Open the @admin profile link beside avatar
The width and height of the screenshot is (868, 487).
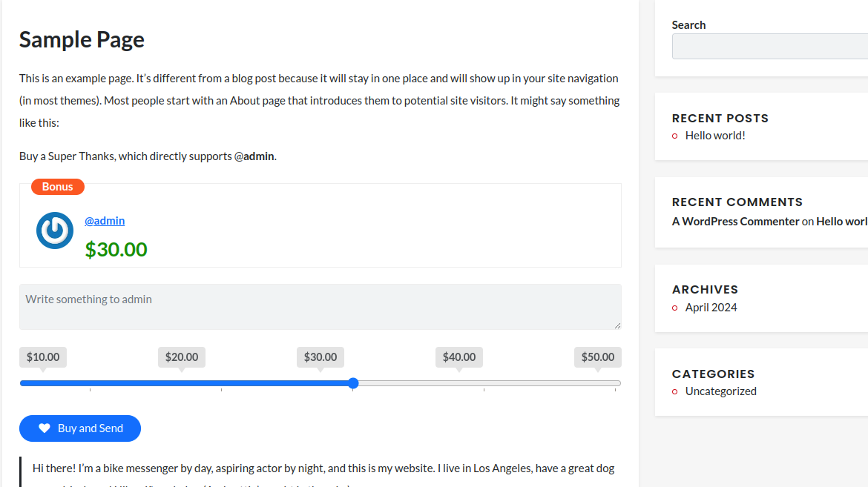pyautogui.click(x=105, y=221)
